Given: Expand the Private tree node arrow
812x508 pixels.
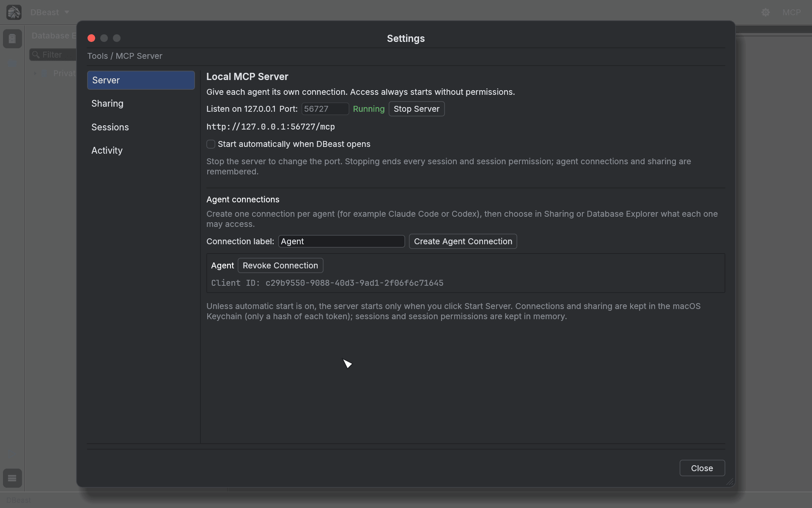Looking at the screenshot, I should coord(35,73).
